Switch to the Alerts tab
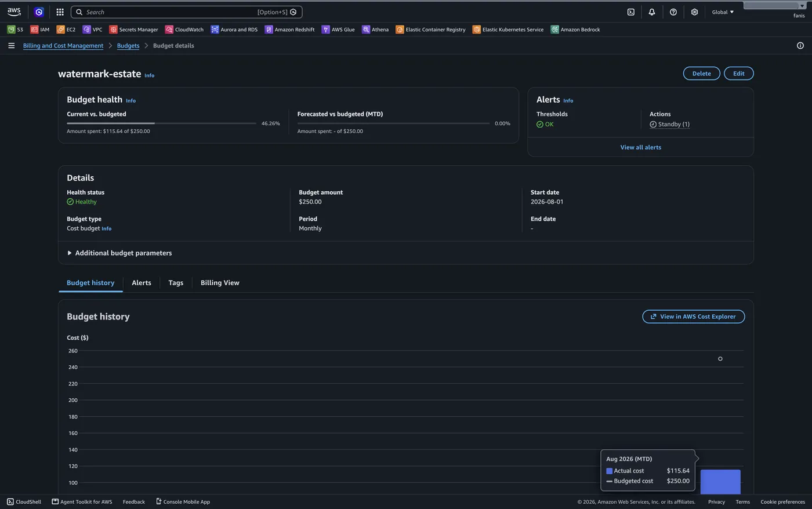Screen dimensions: 812x509 click(x=142, y=283)
